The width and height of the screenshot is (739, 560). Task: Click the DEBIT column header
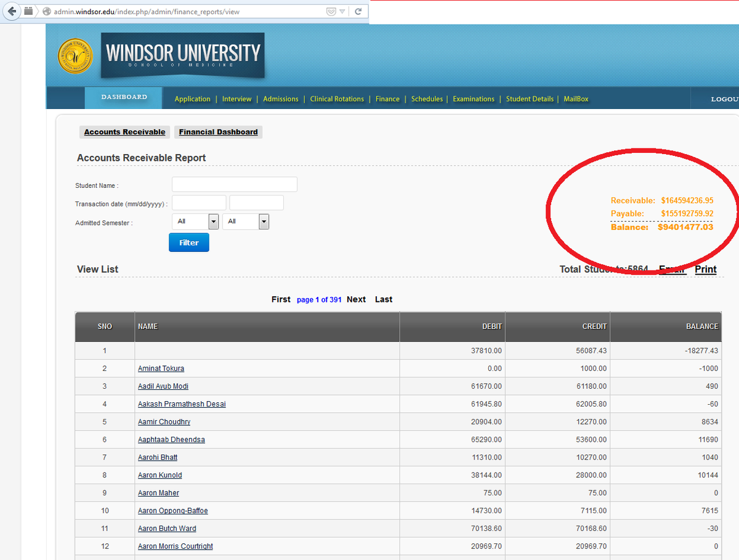452,327
